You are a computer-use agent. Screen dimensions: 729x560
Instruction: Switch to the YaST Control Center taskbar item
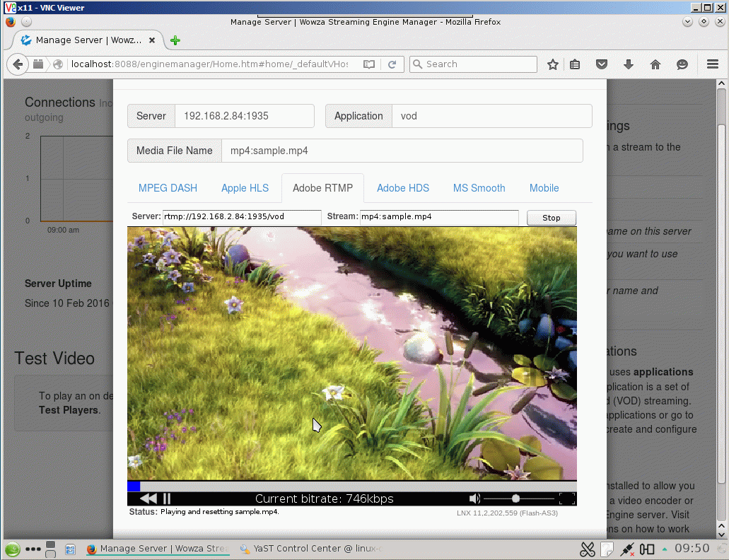pyautogui.click(x=310, y=549)
